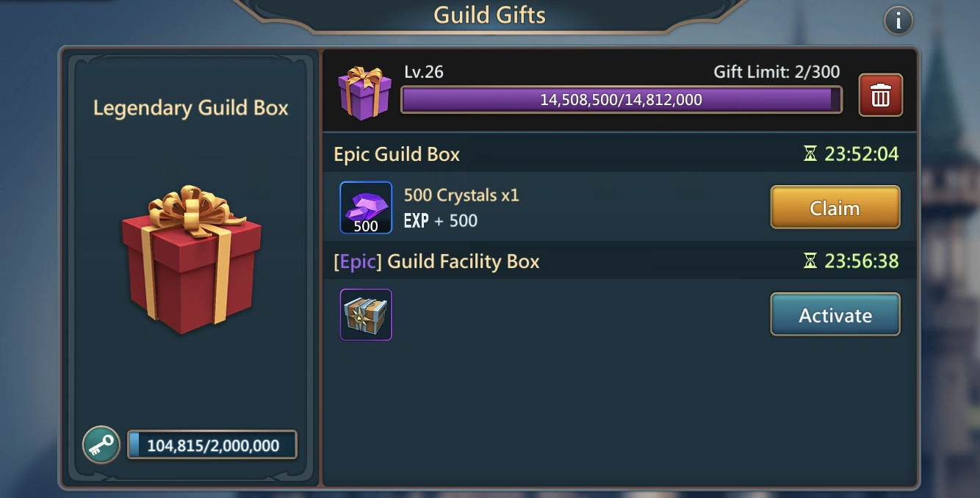The height and width of the screenshot is (498, 980).
Task: Click the guild gift level experience bar
Action: coord(621,100)
